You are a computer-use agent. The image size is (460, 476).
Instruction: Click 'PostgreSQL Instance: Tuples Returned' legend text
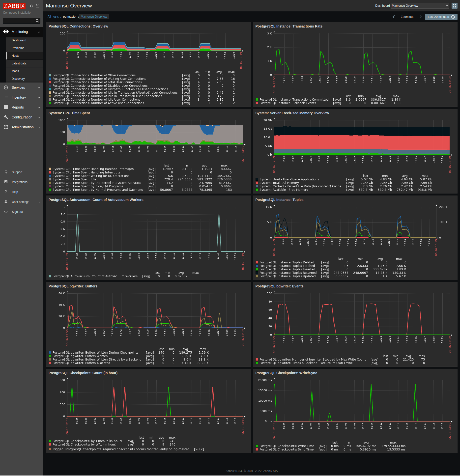(x=288, y=273)
